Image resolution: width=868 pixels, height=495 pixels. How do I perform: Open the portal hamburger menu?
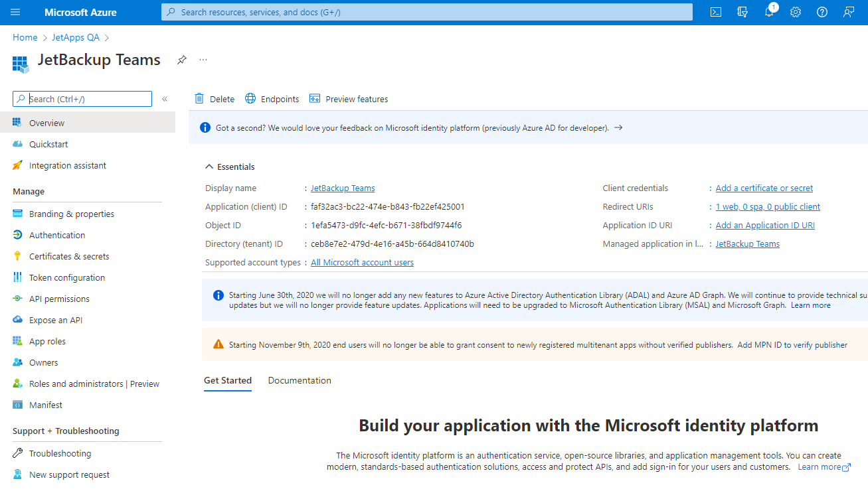15,12
